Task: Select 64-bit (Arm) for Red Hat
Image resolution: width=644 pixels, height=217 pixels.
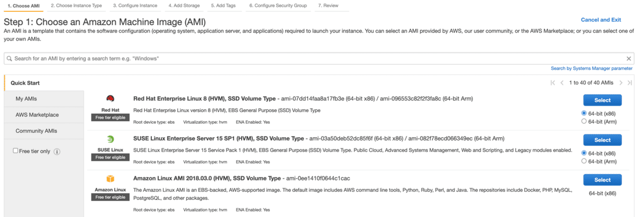Action: [584, 121]
